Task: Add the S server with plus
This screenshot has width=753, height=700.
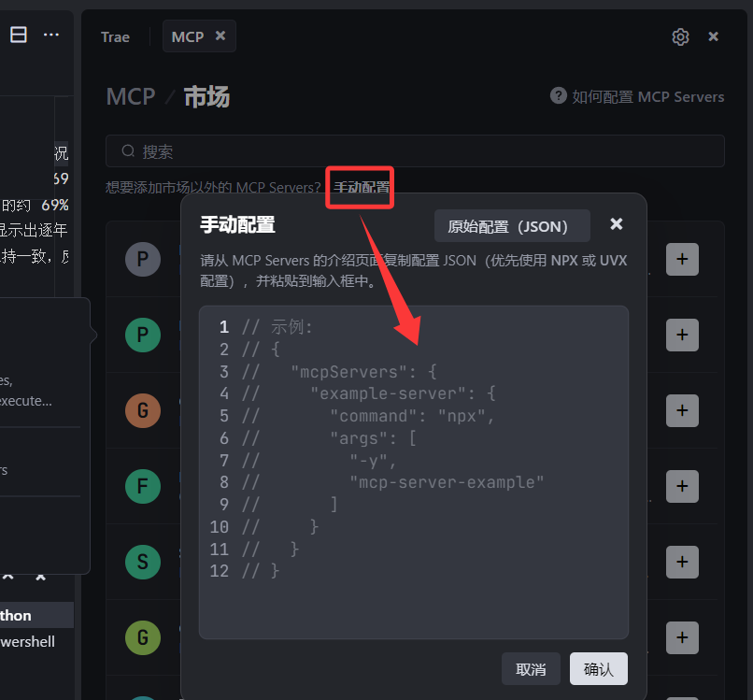Action: [682, 562]
